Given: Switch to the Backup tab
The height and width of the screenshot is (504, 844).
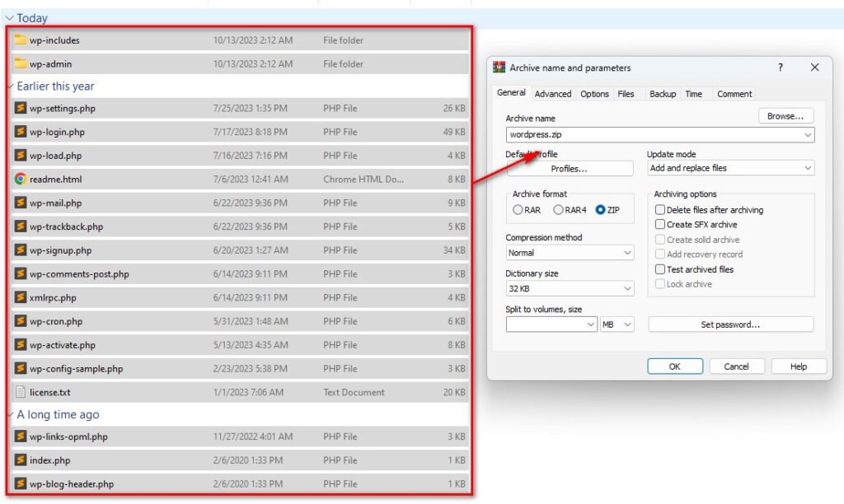Looking at the screenshot, I should pyautogui.click(x=663, y=94).
